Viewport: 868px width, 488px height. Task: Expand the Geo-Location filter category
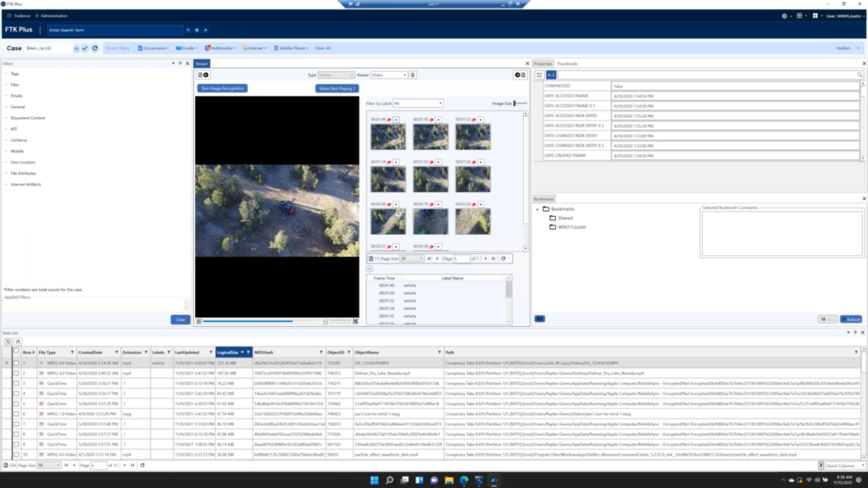coord(6,162)
